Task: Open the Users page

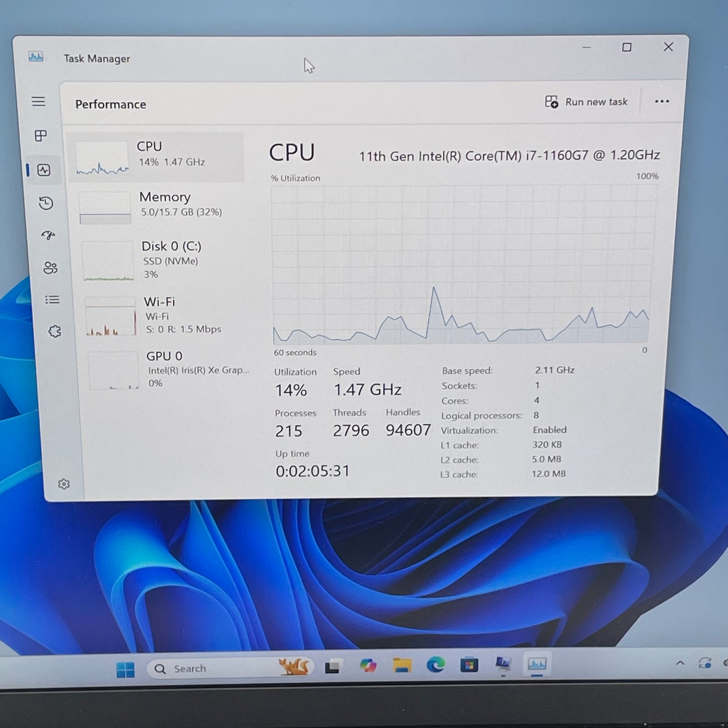Action: click(x=50, y=268)
